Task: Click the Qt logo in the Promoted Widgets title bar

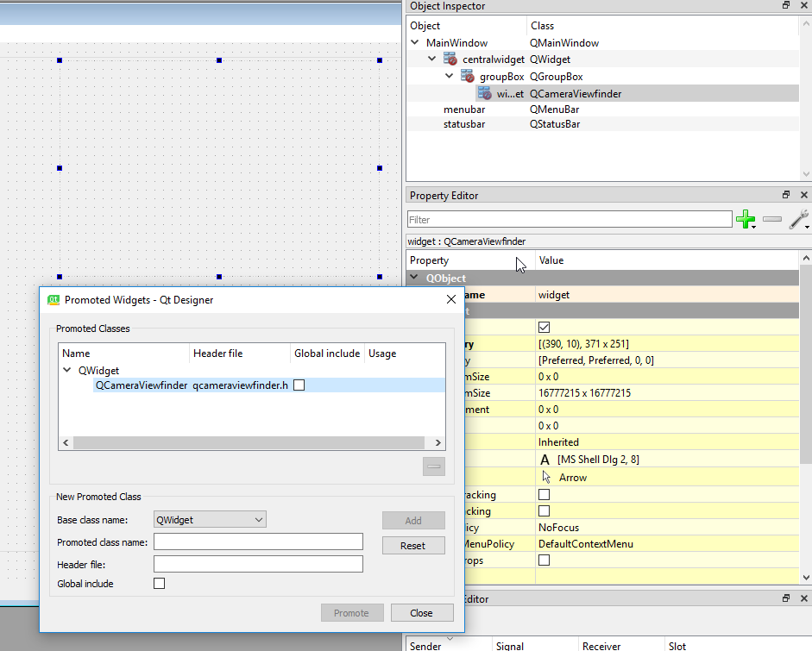Action: [x=52, y=299]
